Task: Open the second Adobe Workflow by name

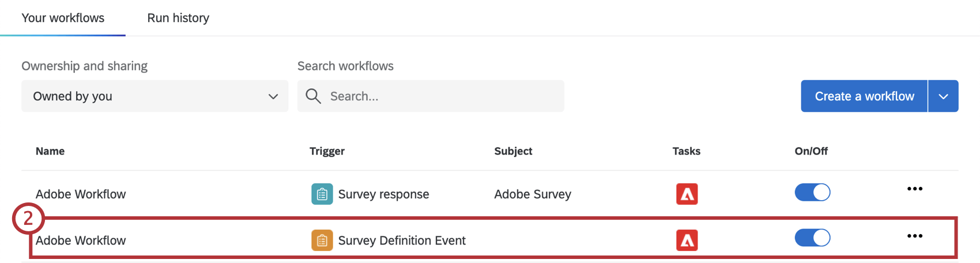Action: 81,241
